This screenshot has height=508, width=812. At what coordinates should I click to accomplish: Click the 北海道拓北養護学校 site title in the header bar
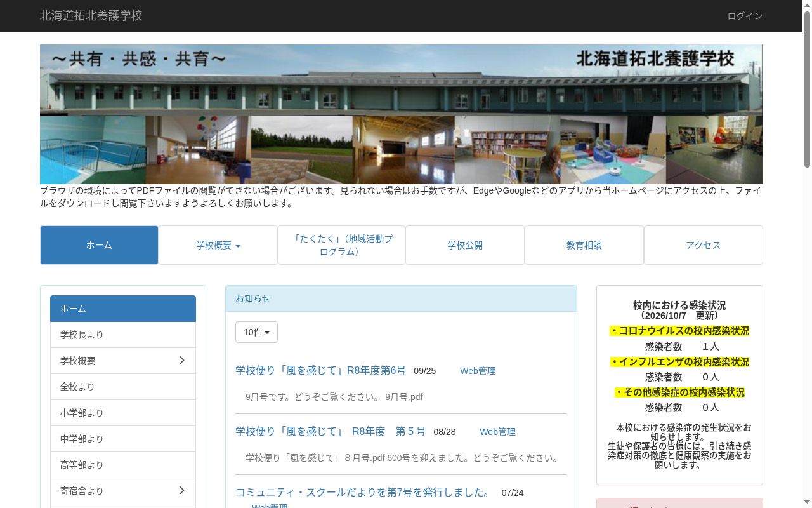91,16
